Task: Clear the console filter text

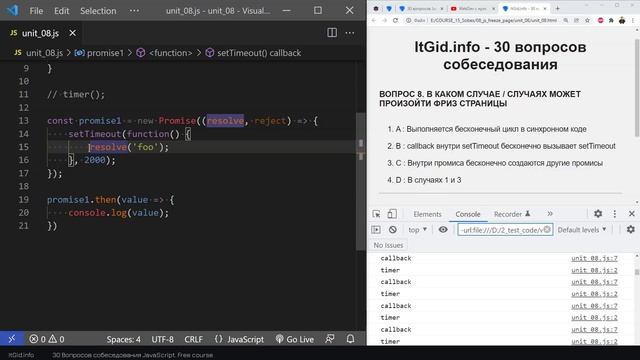Action: (x=547, y=230)
